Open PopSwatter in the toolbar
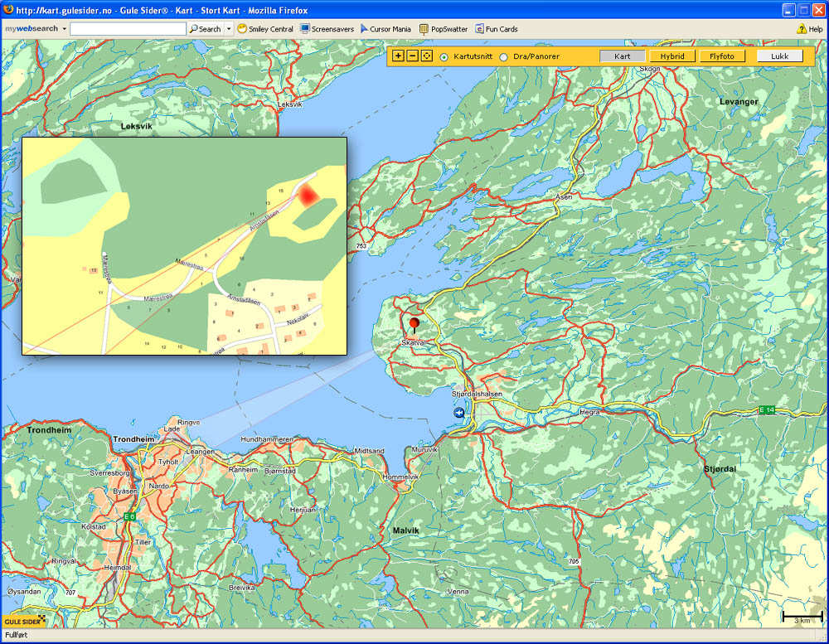The height and width of the screenshot is (644, 829). pyautogui.click(x=444, y=29)
